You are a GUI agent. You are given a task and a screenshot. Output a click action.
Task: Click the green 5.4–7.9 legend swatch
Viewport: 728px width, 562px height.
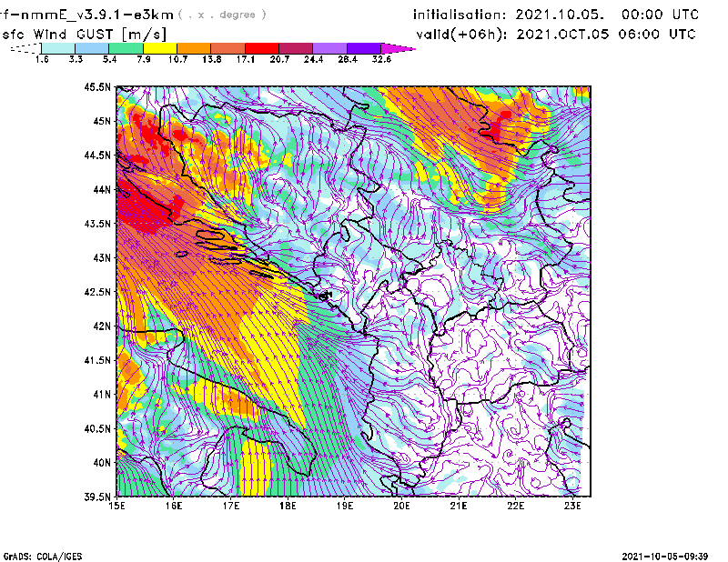pos(126,48)
